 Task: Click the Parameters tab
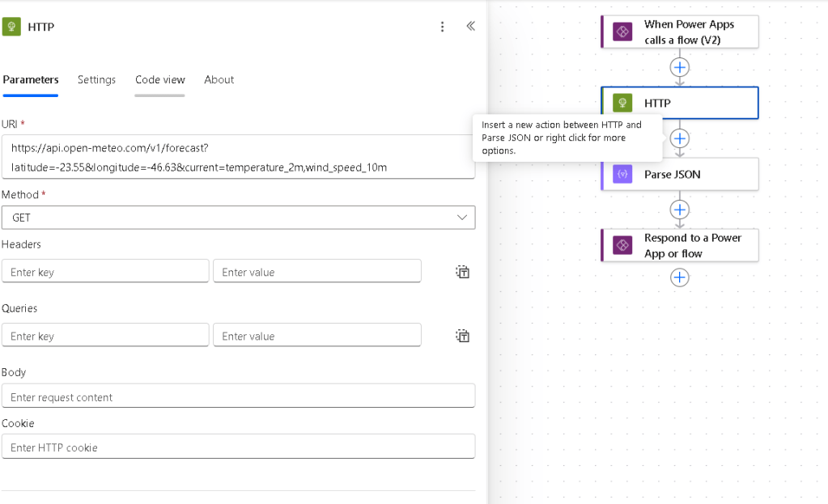pyautogui.click(x=31, y=79)
